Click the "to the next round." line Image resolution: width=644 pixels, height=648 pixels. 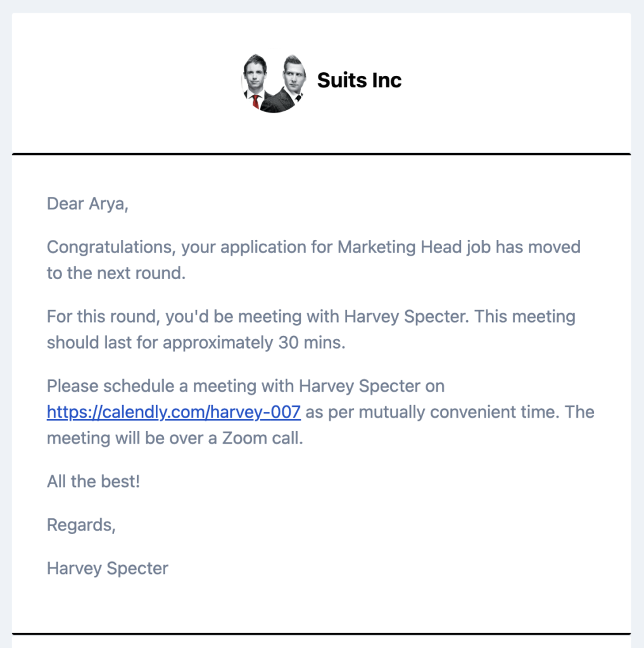[x=117, y=273]
